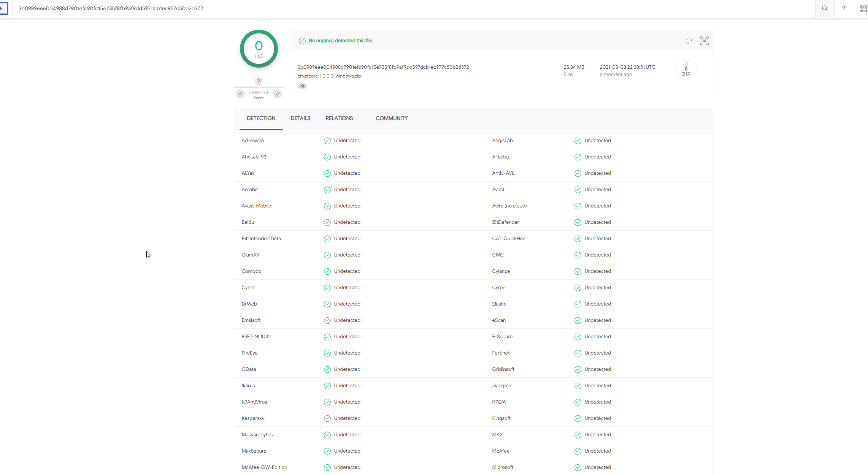This screenshot has width=868, height=475.
Task: Click the ClamAV undetected check icon
Action: pos(327,255)
